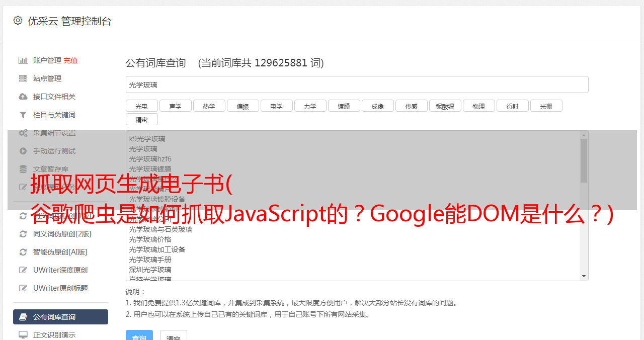Click the play-circle icon for 手动运行测试
The width and height of the screenshot is (644, 340).
23,151
